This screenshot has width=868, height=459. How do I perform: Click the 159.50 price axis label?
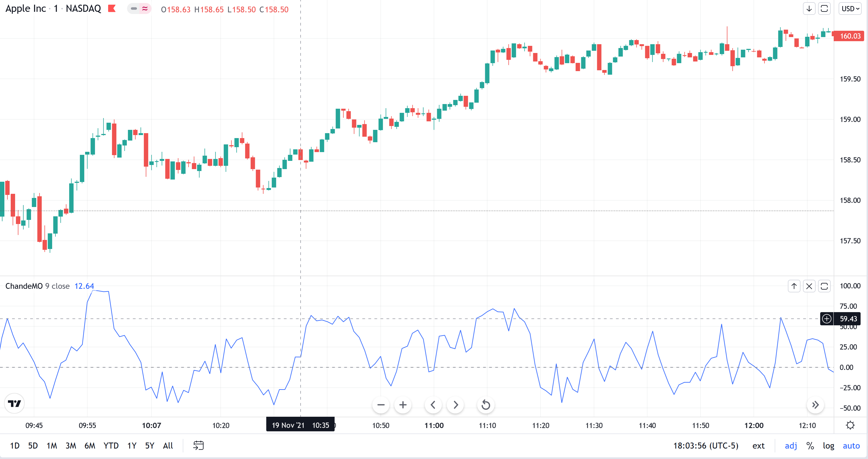pos(850,79)
